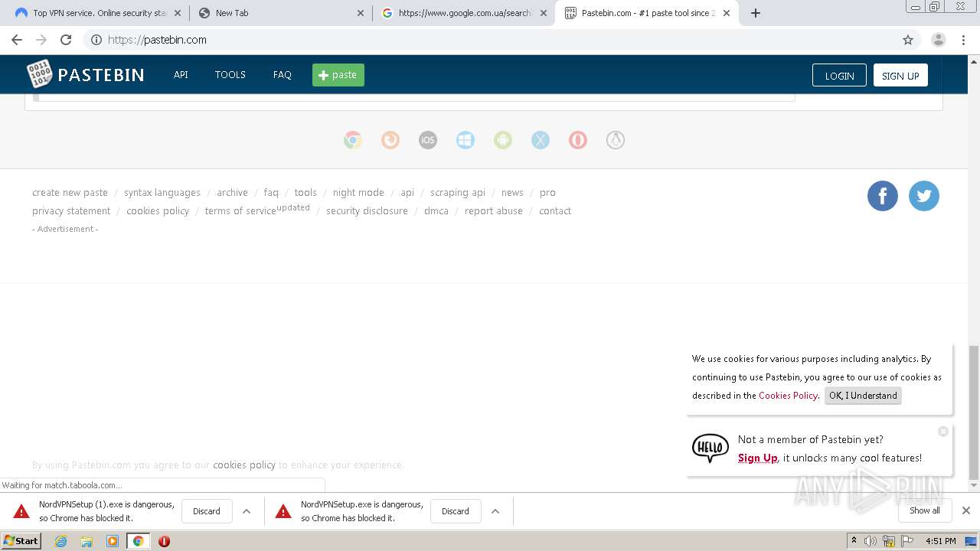Open the privacy statement link

(x=71, y=211)
